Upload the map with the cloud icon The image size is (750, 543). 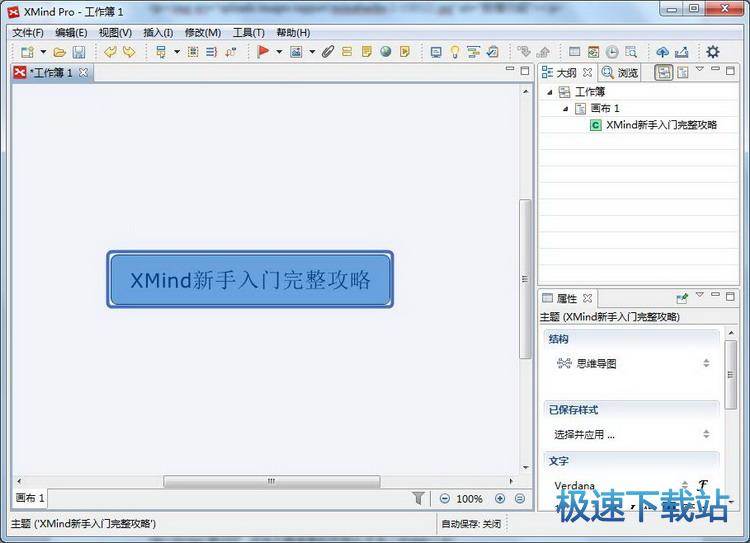(x=662, y=52)
